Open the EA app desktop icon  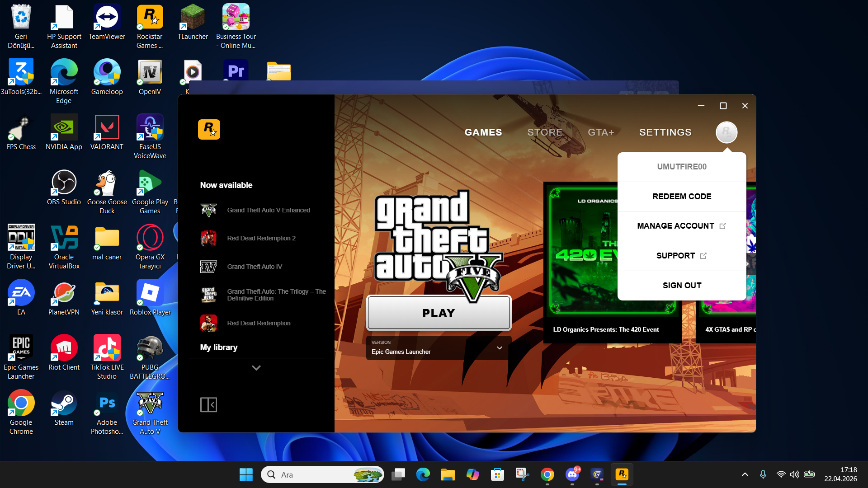[x=21, y=298]
